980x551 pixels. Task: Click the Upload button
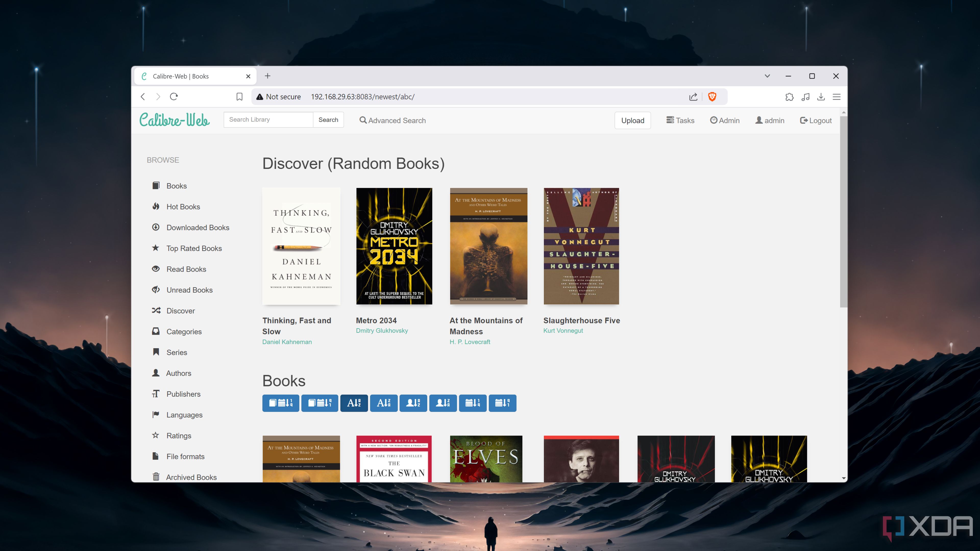tap(632, 120)
